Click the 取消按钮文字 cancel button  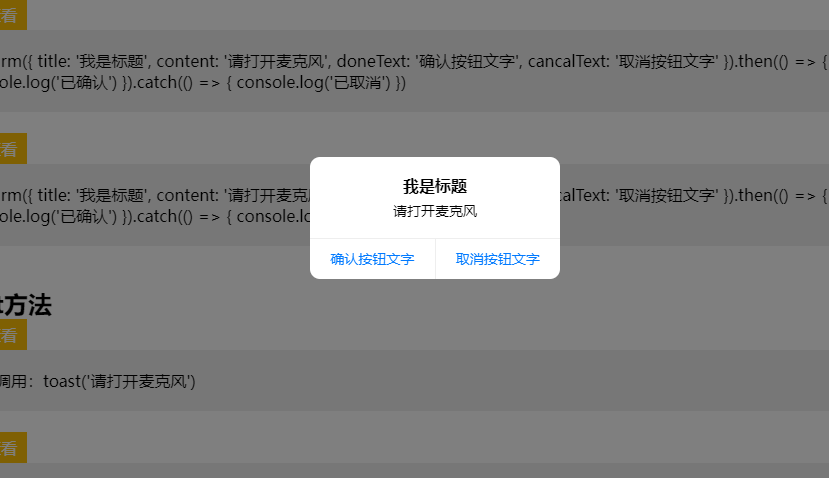[x=498, y=259]
